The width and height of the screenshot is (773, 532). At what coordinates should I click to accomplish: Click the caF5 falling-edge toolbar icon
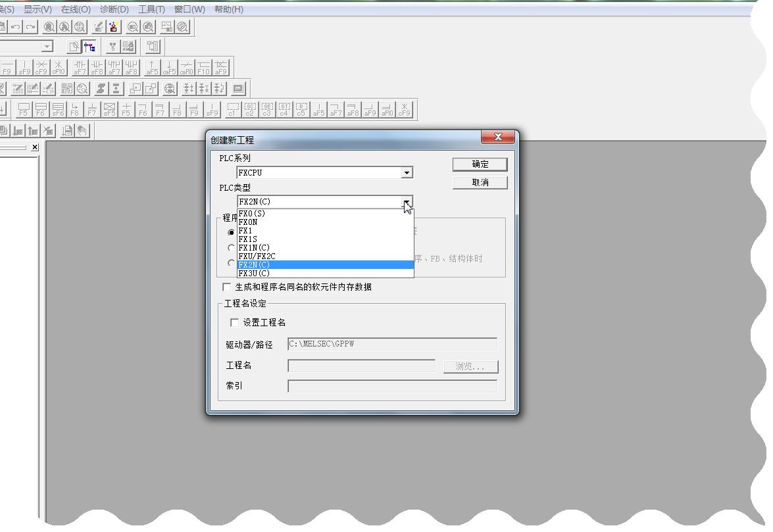pyautogui.click(x=169, y=68)
